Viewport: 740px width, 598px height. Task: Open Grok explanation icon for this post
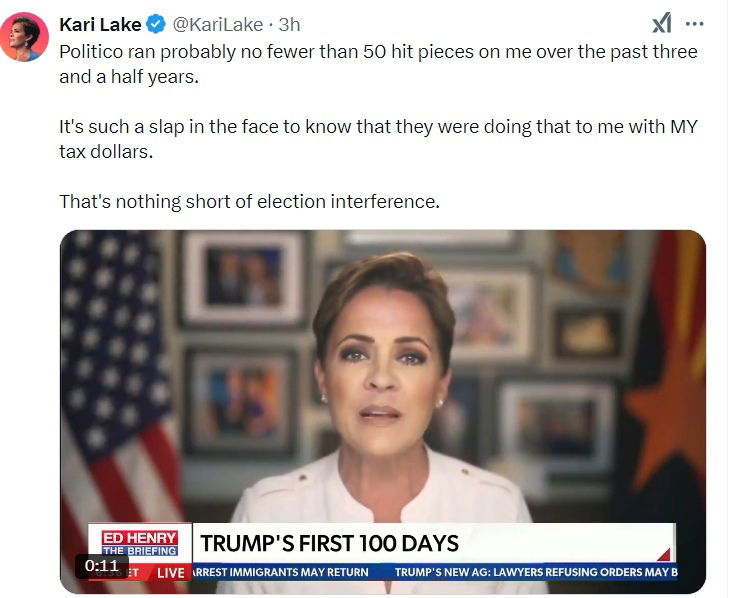662,24
